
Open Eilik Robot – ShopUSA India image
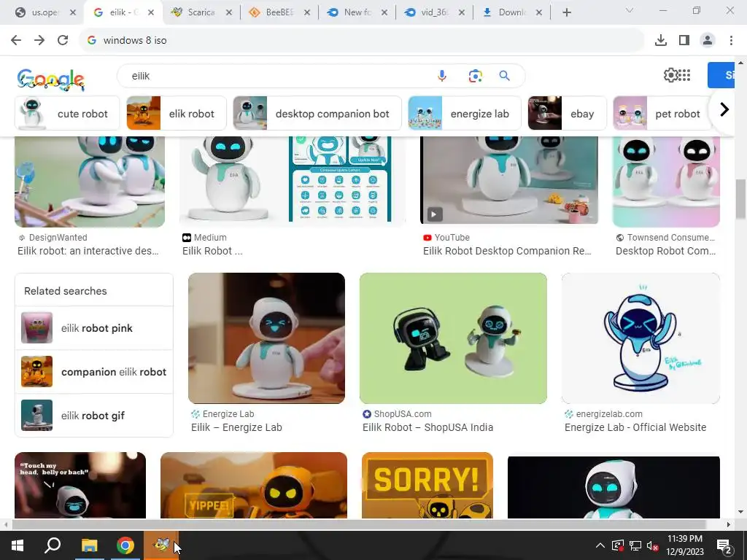click(453, 338)
